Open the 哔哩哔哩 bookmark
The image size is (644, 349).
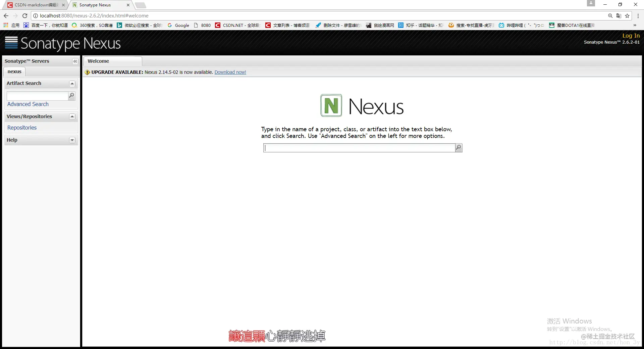522,25
